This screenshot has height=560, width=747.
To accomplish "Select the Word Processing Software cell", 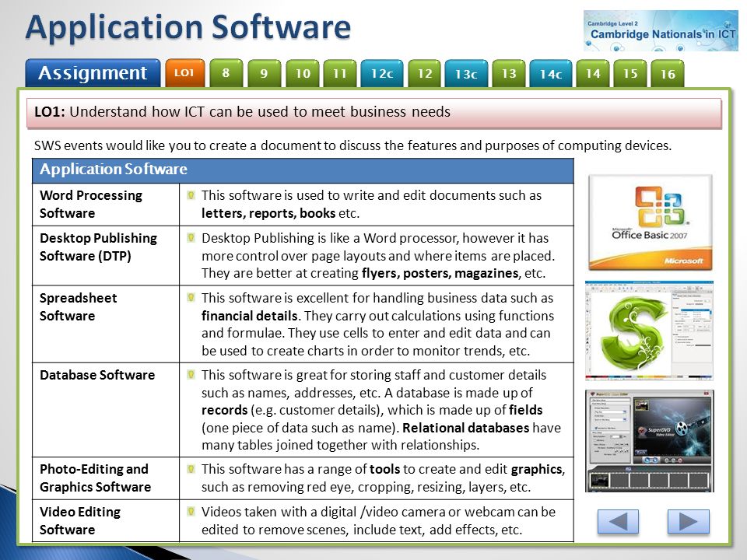I will pyautogui.click(x=106, y=205).
